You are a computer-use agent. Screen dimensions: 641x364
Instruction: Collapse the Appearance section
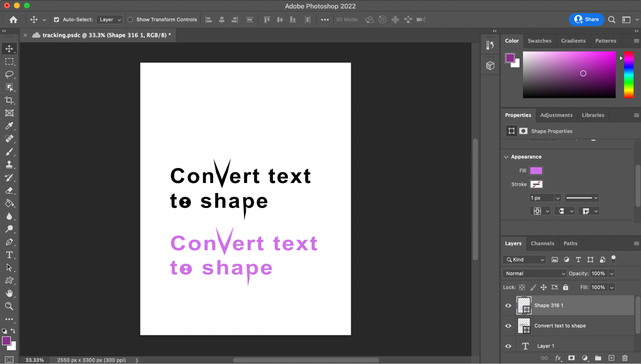coord(506,157)
